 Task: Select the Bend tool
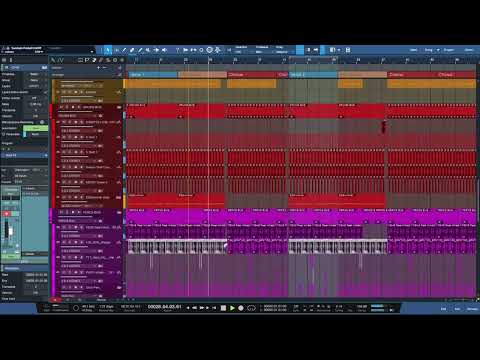(x=156, y=50)
